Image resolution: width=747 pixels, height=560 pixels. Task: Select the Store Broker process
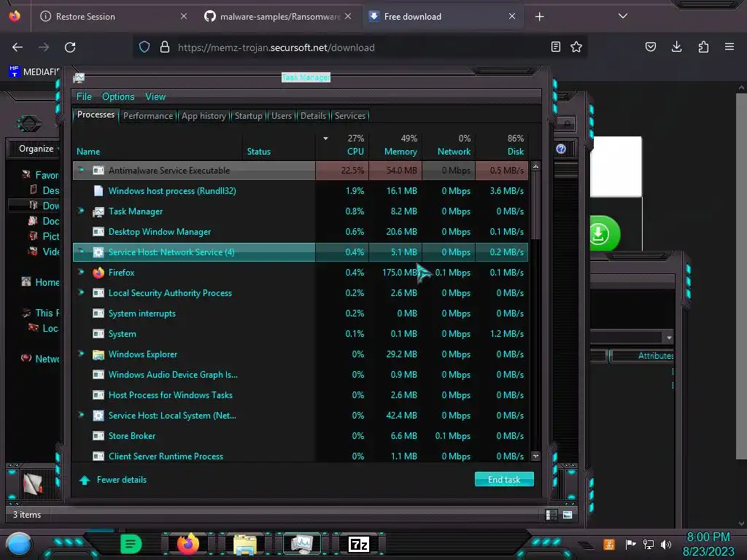point(301,436)
